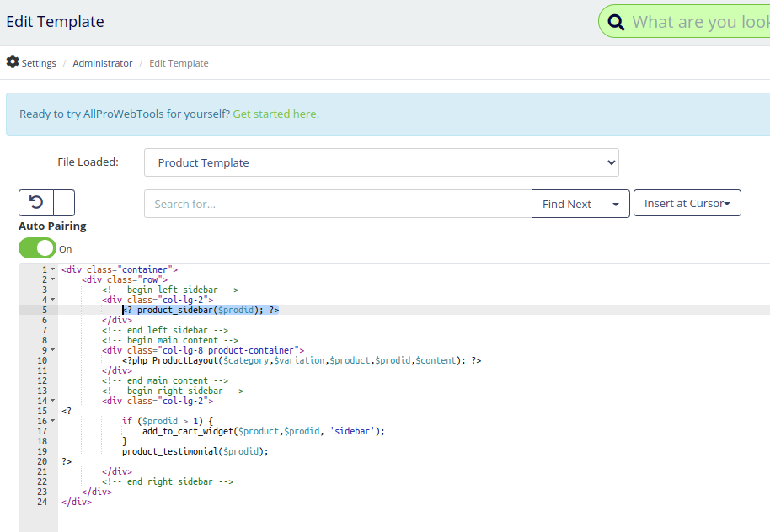
Task: Click the Settings gear icon
Action: coord(13,61)
